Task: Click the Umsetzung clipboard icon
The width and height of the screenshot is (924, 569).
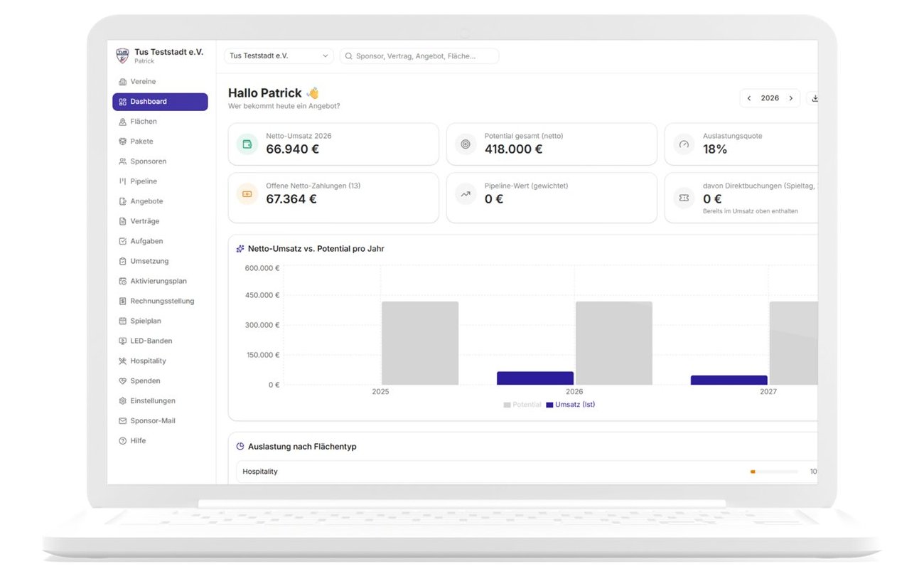Action: [x=123, y=261]
